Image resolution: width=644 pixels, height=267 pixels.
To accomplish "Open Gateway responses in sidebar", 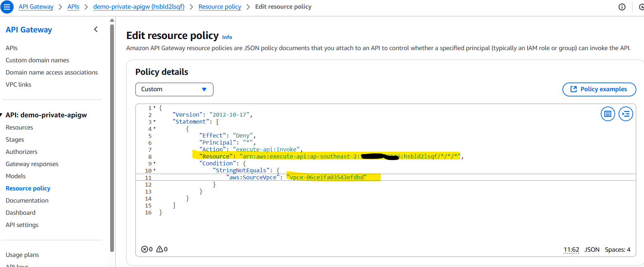I will [x=32, y=164].
